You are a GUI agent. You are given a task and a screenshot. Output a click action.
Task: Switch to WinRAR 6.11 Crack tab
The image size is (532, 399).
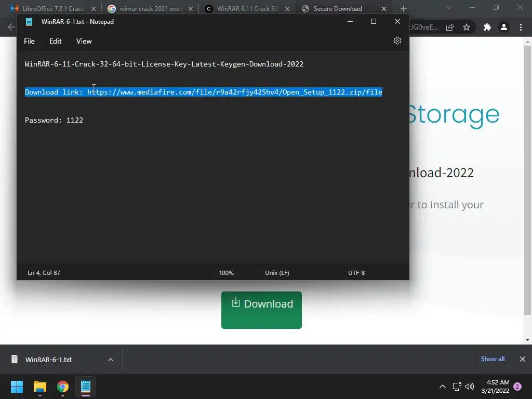(x=247, y=9)
